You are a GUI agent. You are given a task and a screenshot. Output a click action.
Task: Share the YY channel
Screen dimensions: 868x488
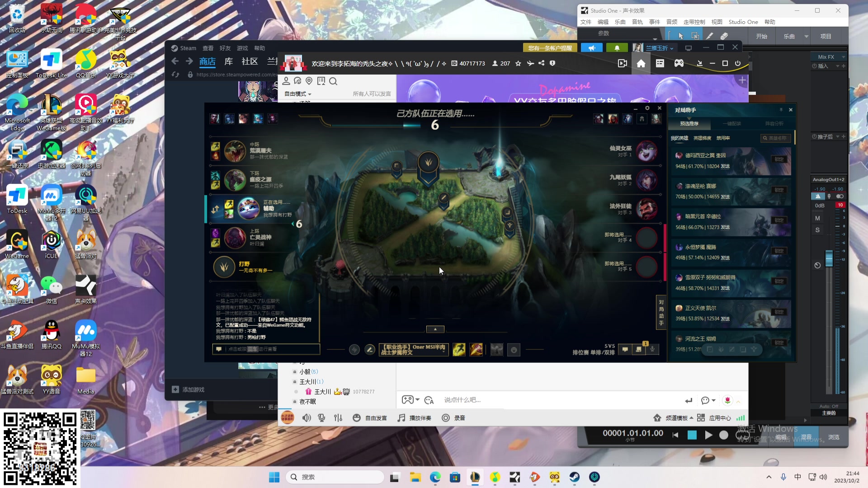click(541, 63)
